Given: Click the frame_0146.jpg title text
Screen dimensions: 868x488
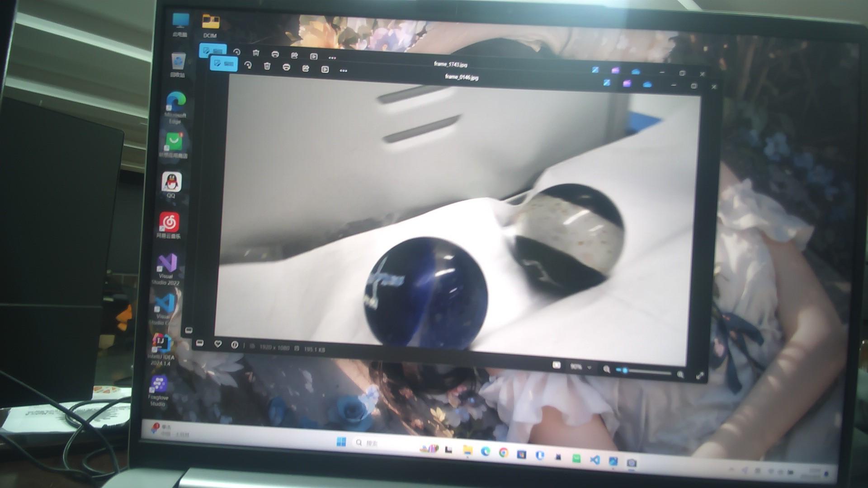Looking at the screenshot, I should [462, 77].
